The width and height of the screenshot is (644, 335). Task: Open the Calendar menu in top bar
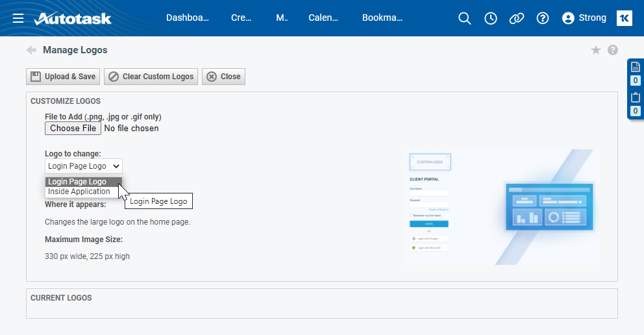[323, 18]
